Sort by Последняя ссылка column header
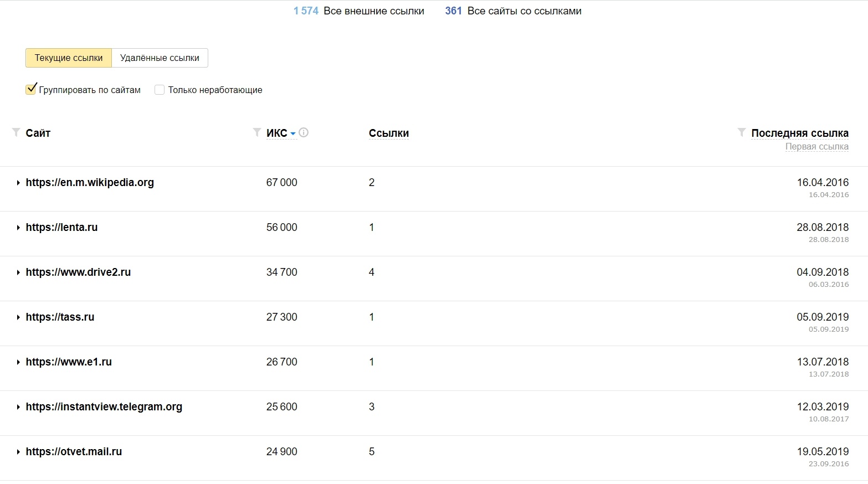Viewport: 868px width, 484px height. (x=799, y=133)
